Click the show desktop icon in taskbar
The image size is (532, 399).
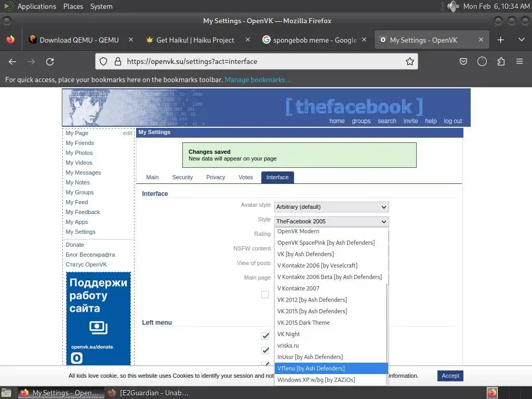click(x=6, y=393)
